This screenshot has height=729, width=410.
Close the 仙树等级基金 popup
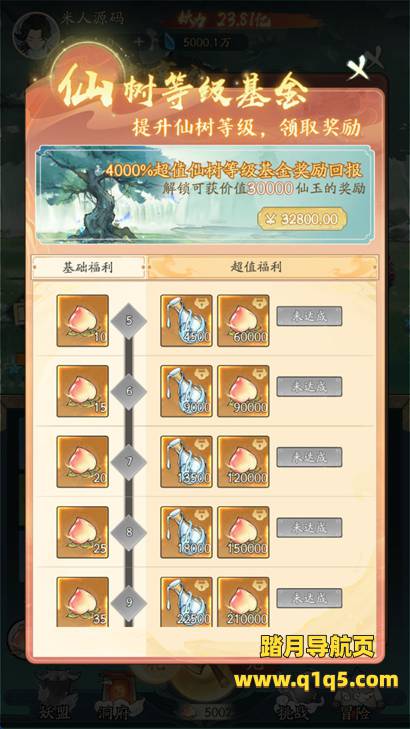click(358, 70)
